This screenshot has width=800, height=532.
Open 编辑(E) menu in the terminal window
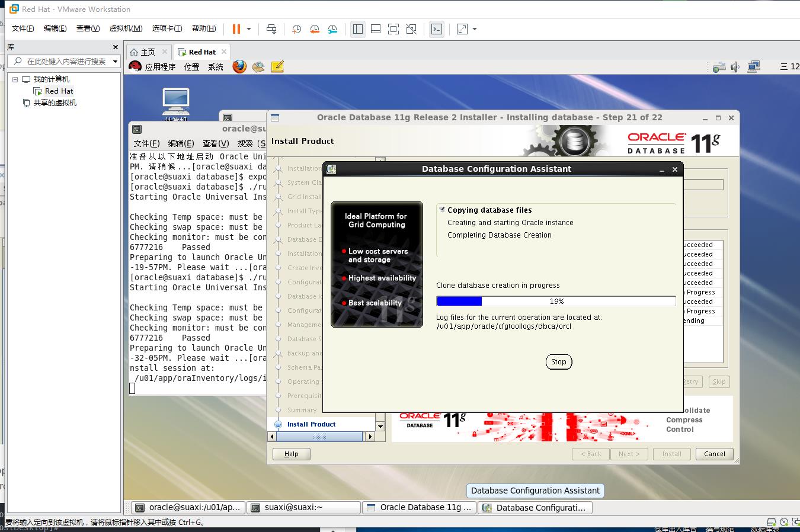click(x=181, y=143)
